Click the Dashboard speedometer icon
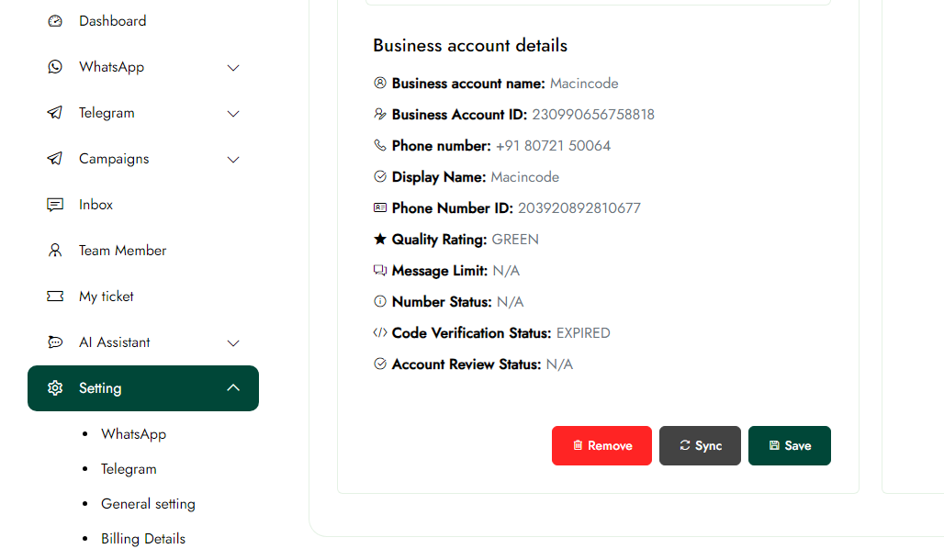 (x=55, y=21)
